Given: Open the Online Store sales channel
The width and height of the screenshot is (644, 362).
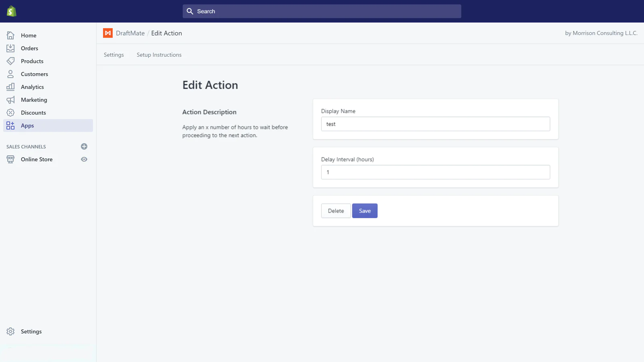Looking at the screenshot, I should click(x=37, y=159).
